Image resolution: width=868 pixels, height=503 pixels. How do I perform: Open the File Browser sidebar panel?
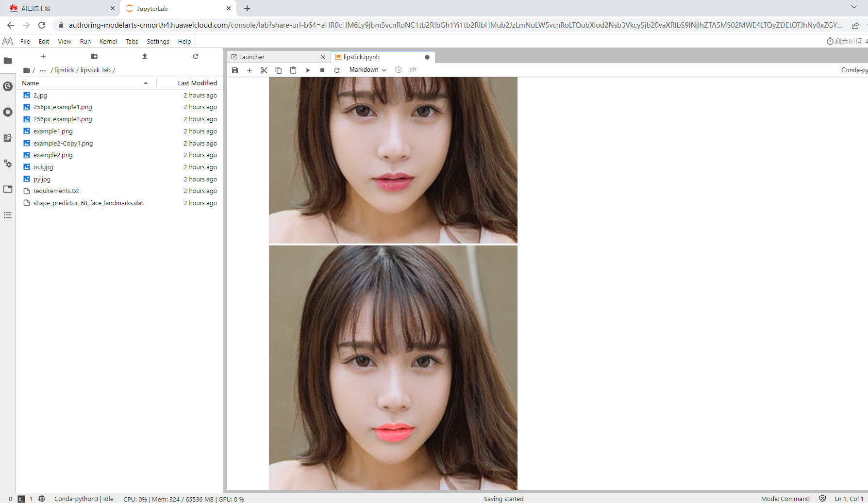[8, 61]
